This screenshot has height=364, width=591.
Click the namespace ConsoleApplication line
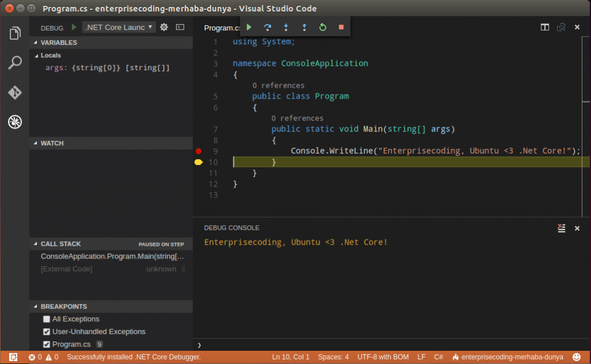(x=300, y=63)
